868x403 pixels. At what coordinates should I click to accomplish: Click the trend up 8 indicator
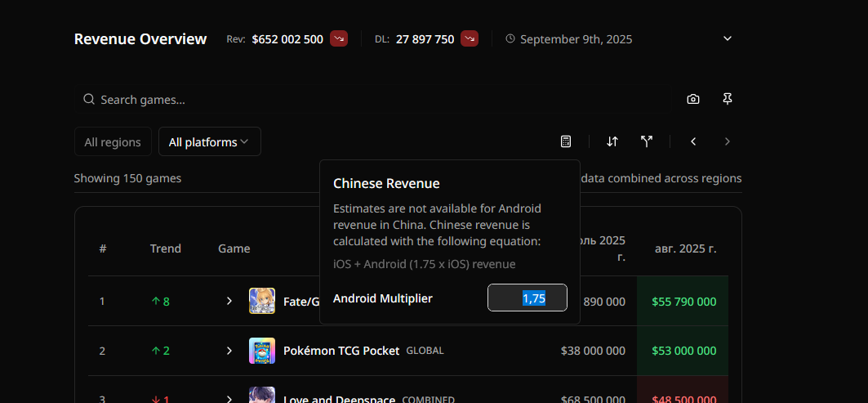tap(160, 302)
